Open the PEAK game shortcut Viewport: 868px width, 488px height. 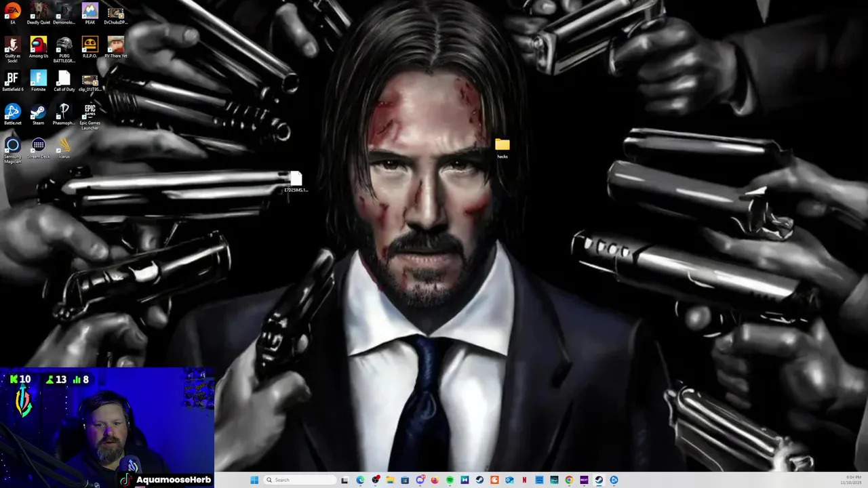[90, 14]
